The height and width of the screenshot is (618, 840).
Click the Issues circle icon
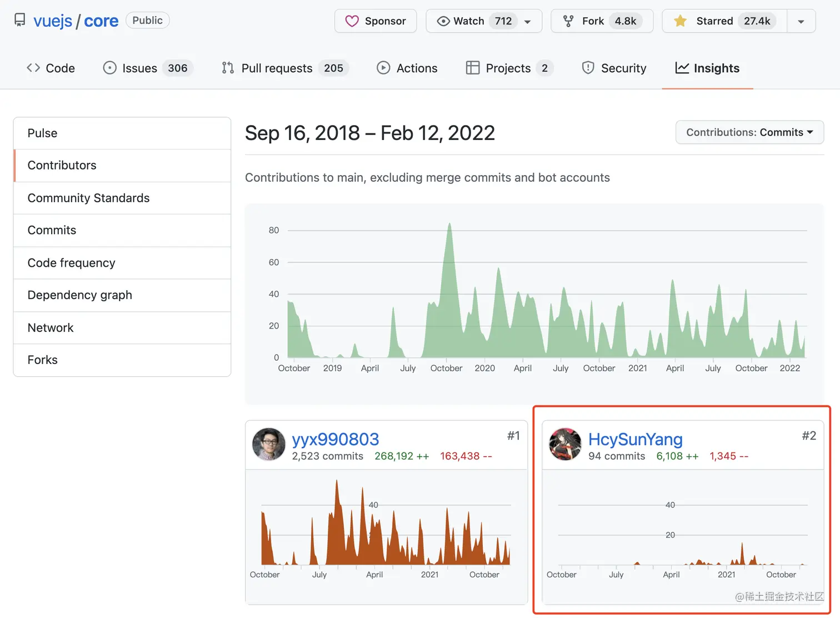point(110,68)
